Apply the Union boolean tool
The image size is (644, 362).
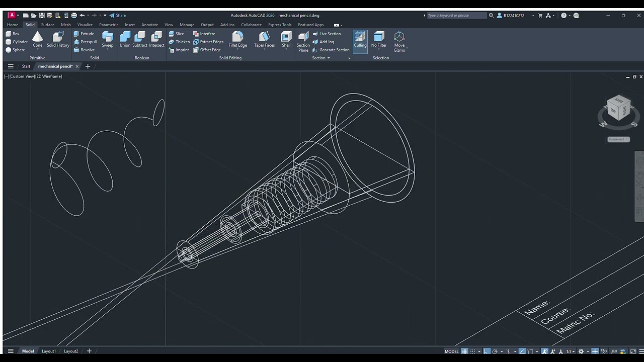pos(125,39)
